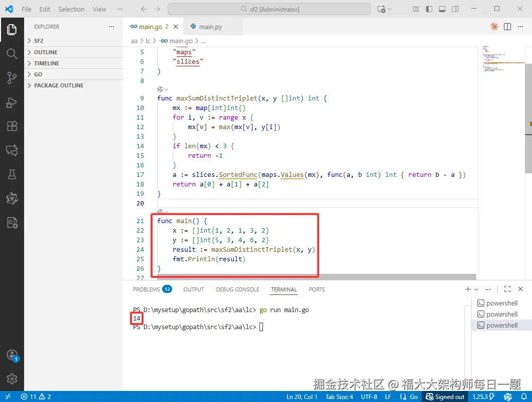Open Source Control view
The image size is (532, 402).
coord(12,78)
